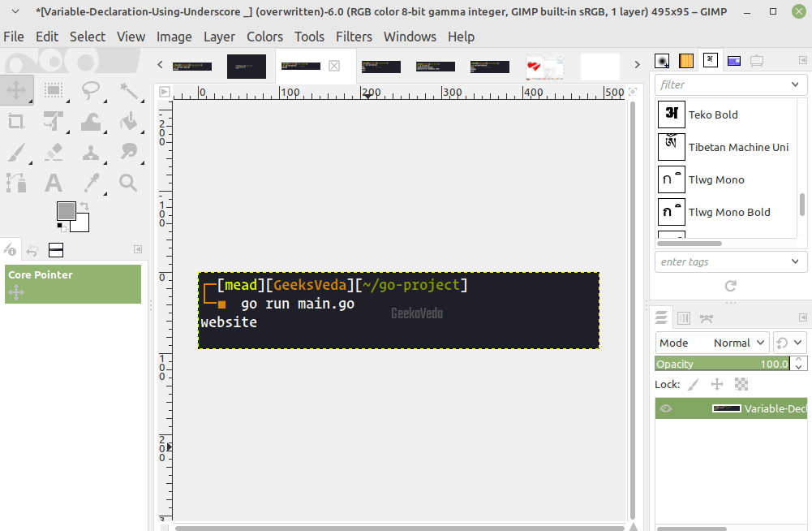The width and height of the screenshot is (812, 531).
Task: Open the Windows menu
Action: pyautogui.click(x=410, y=37)
